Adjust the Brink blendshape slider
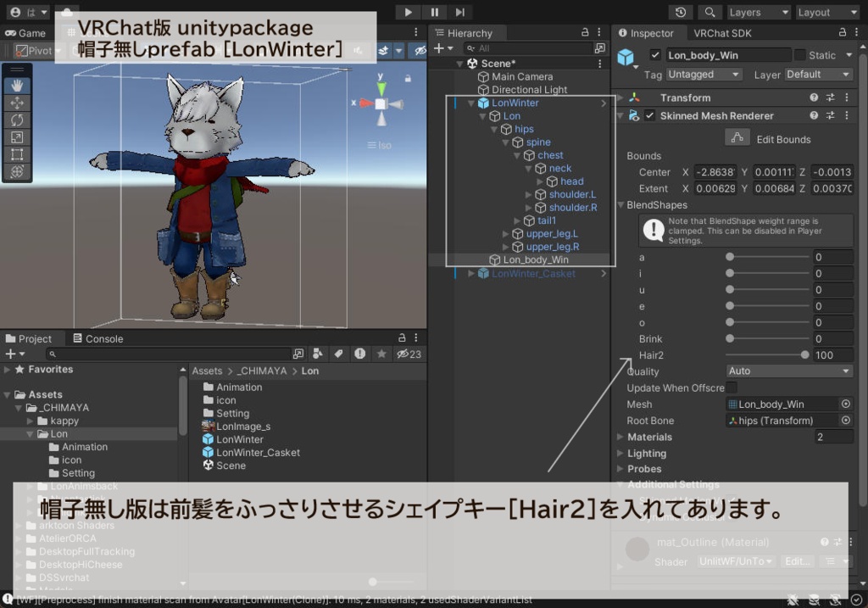The height and width of the screenshot is (608, 868). pos(767,338)
